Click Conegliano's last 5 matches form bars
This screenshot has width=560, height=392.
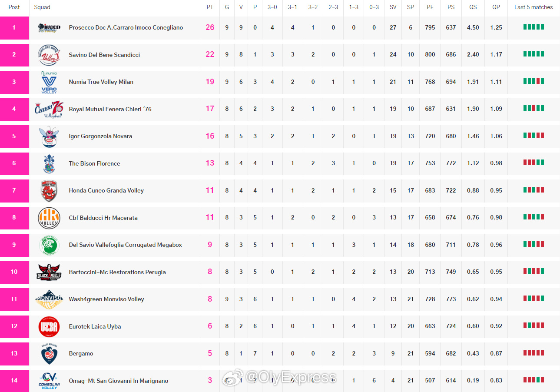[533, 27]
